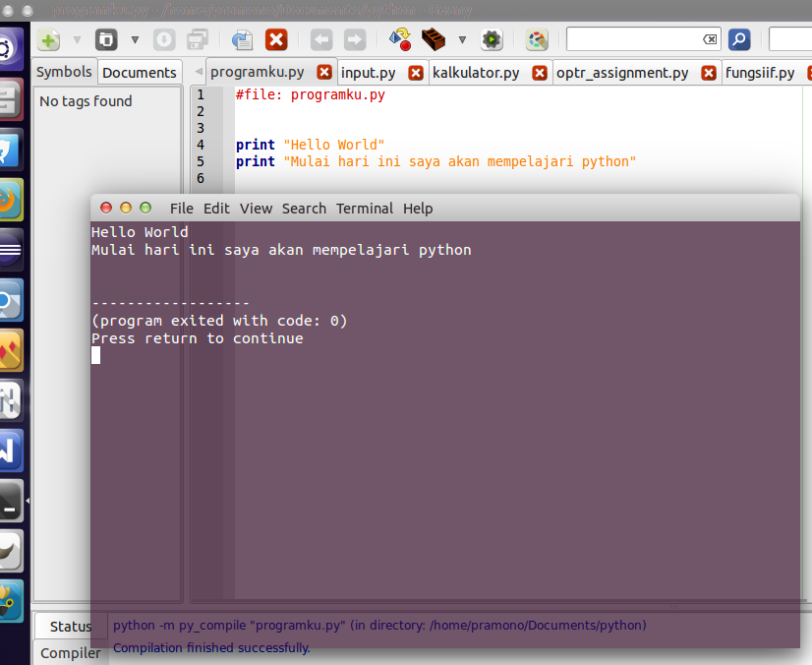This screenshot has width=812, height=665.
Task: Close the kalkulator.py tab
Action: 540,73
